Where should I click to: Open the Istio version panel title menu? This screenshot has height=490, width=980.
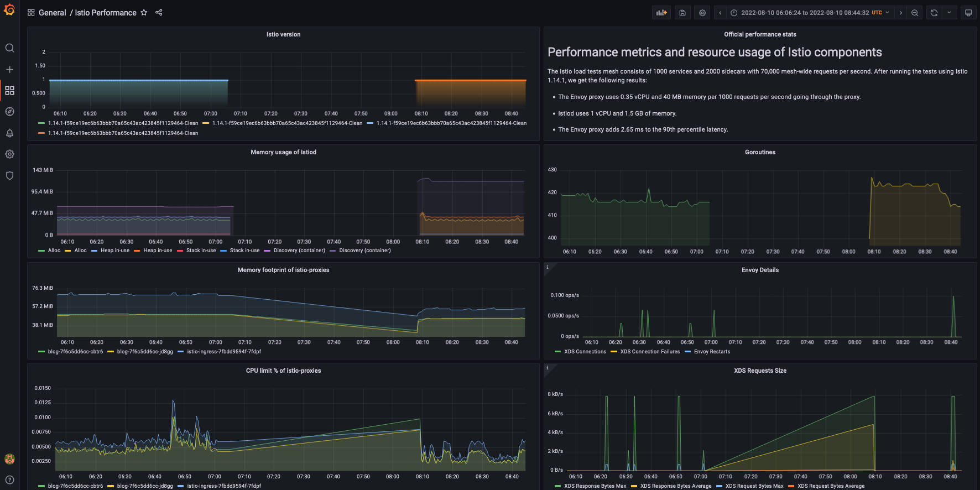[283, 34]
